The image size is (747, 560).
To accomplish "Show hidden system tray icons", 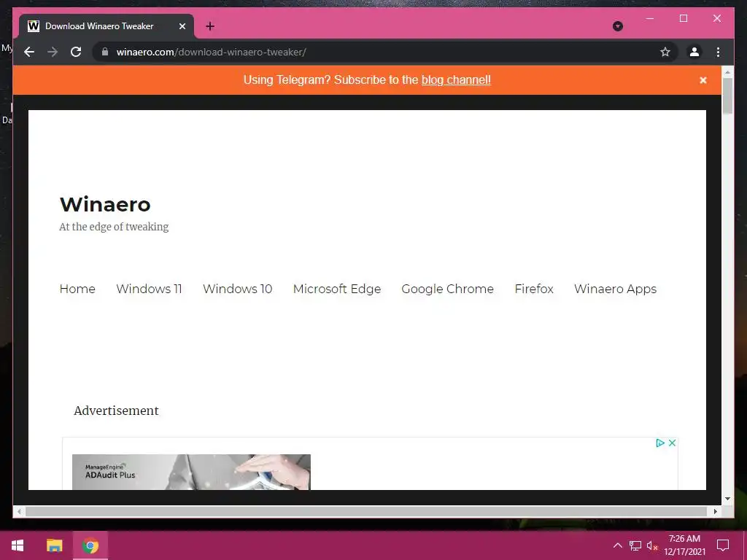I will (617, 545).
